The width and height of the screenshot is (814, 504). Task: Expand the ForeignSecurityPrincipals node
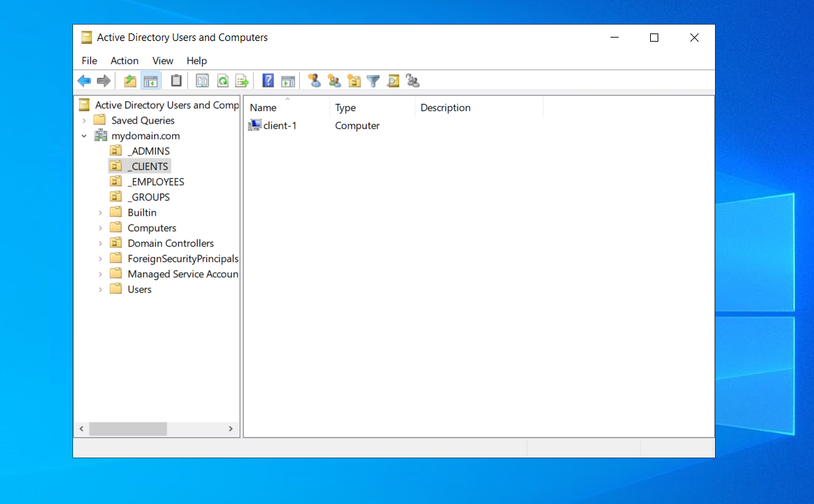coord(100,259)
